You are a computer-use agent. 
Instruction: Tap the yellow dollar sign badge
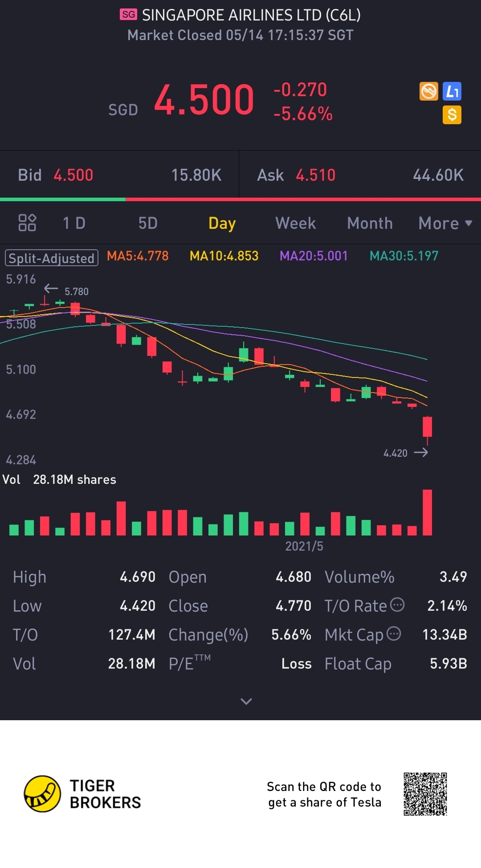click(452, 115)
